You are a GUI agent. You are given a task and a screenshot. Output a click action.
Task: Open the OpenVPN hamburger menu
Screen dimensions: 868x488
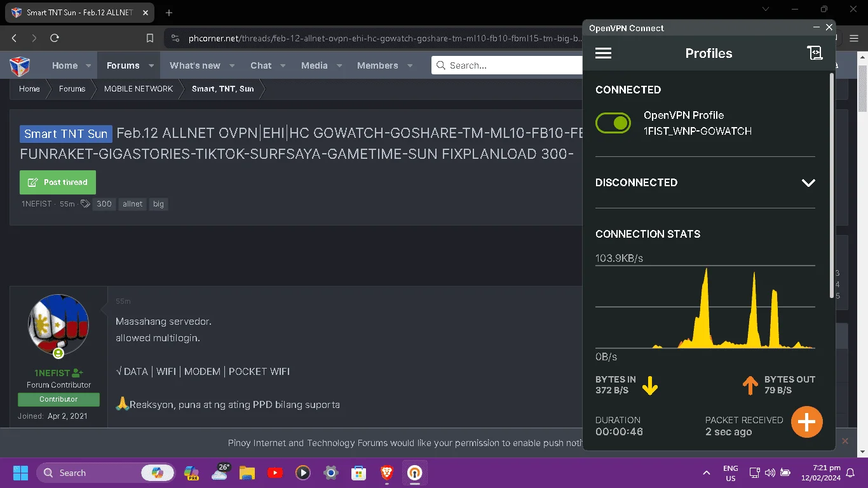click(x=603, y=53)
